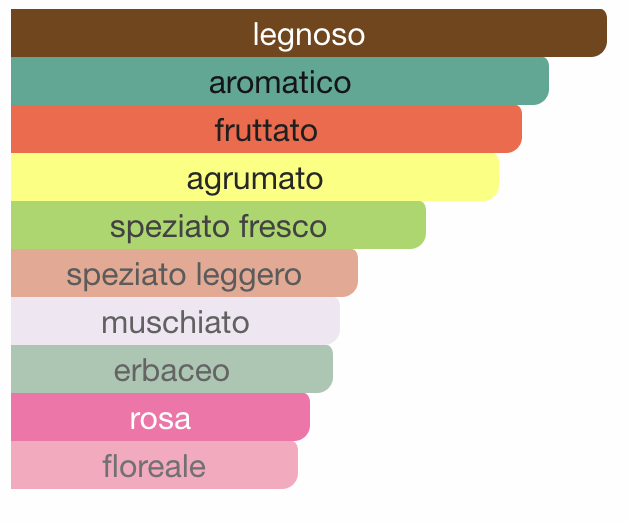Click the pale lilac muschiato bar
The image size is (628, 522).
tap(175, 321)
